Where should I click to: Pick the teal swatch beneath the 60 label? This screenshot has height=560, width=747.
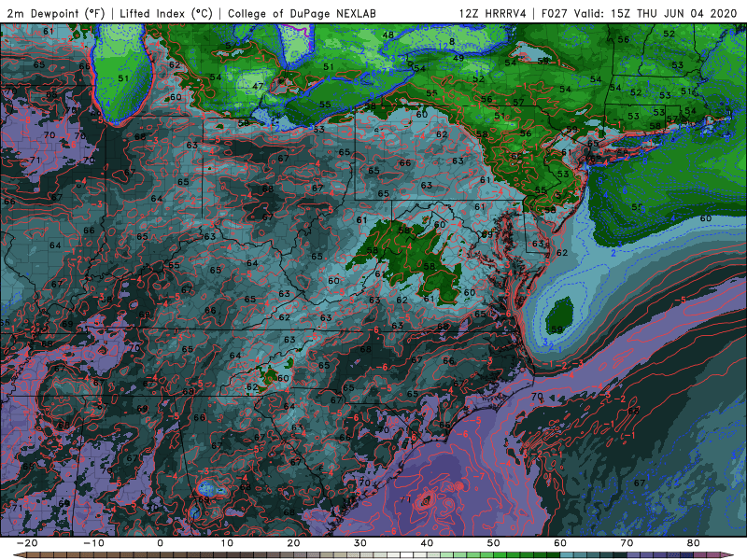point(567,555)
